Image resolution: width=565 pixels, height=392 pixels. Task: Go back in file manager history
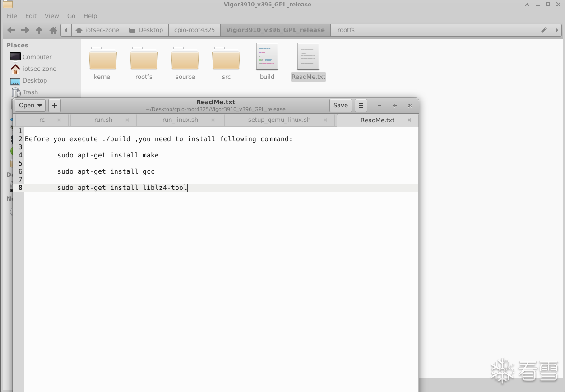12,30
